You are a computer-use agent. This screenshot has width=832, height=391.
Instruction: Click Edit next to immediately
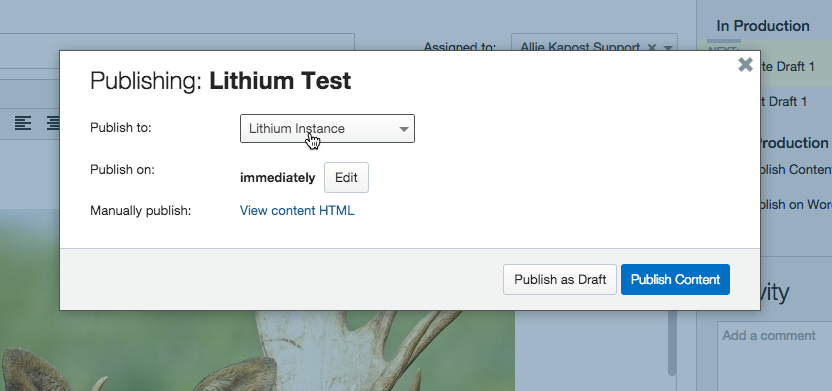pyautogui.click(x=346, y=178)
